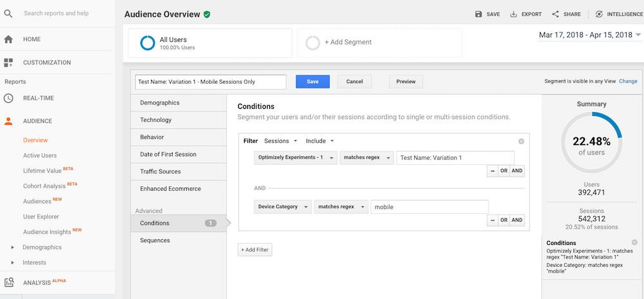Open the Intelligence icon
Viewport: 644px width, 299px height.
599,14
